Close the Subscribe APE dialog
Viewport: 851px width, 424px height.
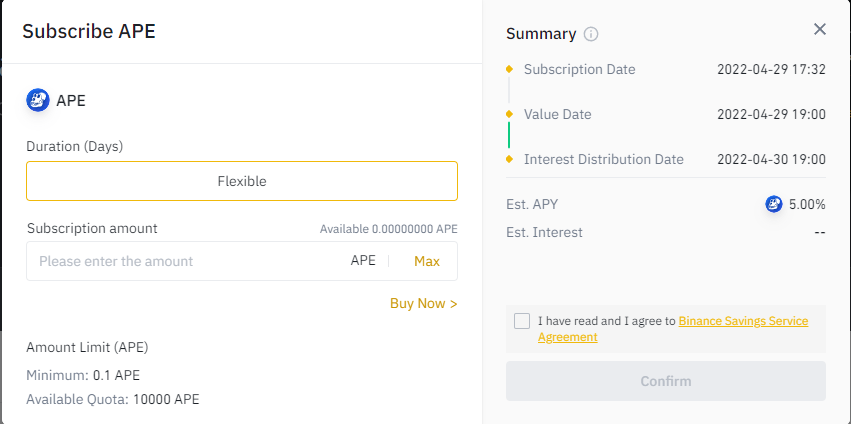click(x=820, y=29)
